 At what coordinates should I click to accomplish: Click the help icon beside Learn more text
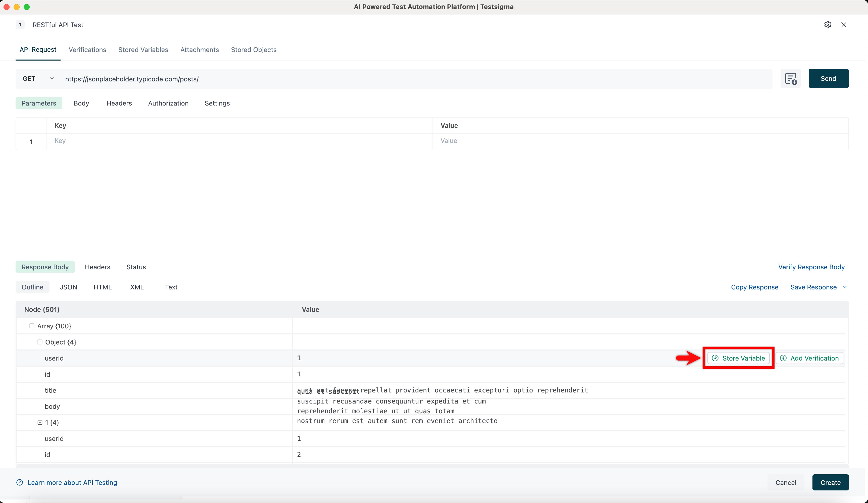point(20,482)
